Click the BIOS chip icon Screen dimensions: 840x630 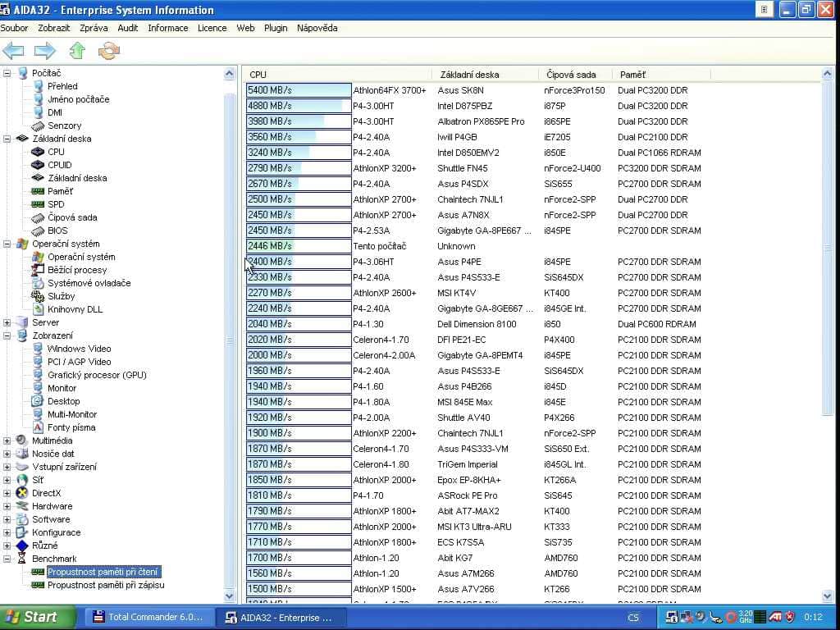click(x=38, y=231)
